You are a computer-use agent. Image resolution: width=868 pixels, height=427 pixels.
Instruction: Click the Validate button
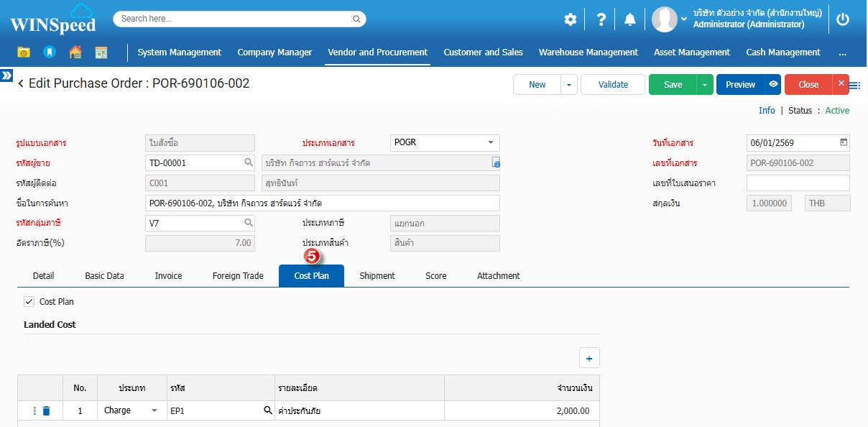(613, 85)
